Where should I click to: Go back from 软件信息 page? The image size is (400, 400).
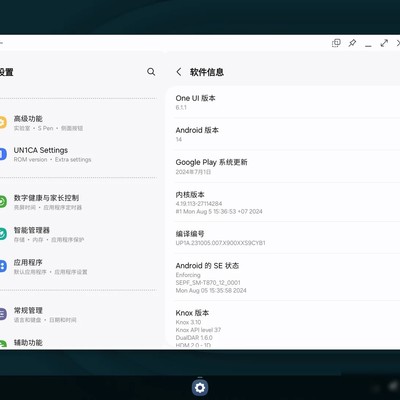coord(179,72)
